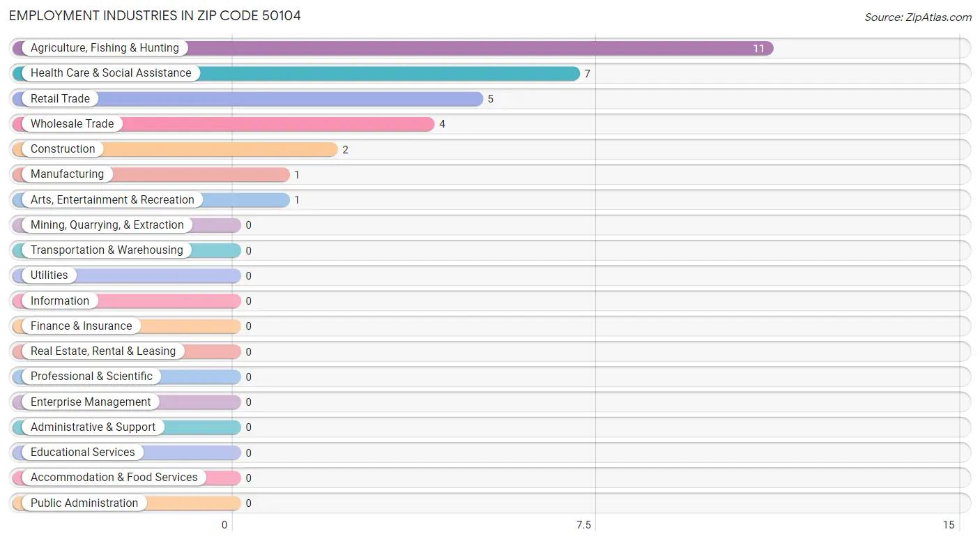Click the value 1 beside Manufacturing bar
Image resolution: width=980 pixels, height=541 pixels.
click(x=297, y=175)
